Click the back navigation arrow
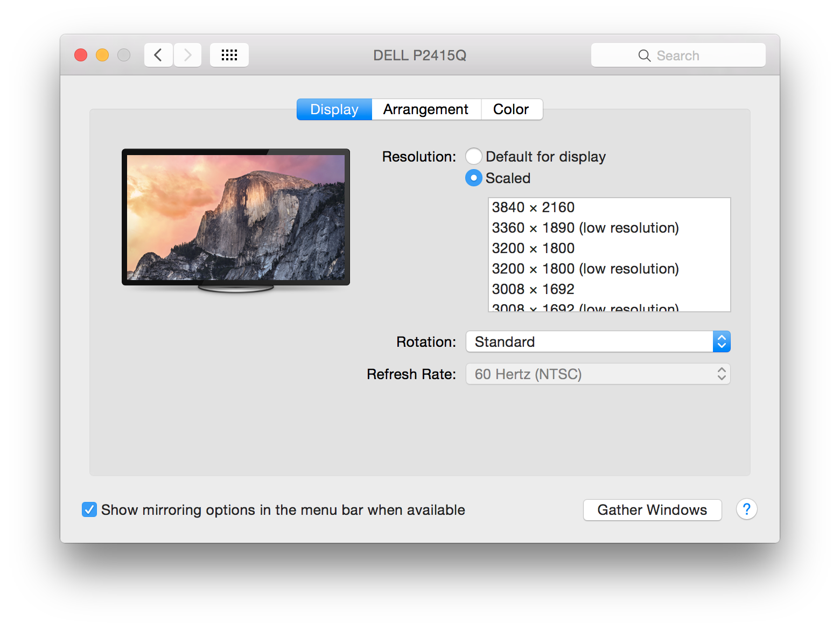 158,55
